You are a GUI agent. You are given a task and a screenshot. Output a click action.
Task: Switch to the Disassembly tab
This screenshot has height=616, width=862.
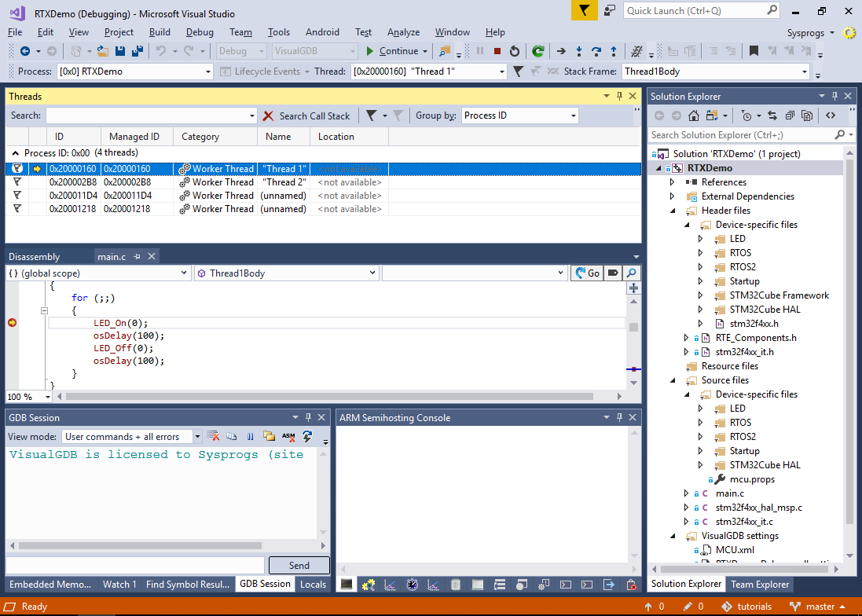[34, 257]
